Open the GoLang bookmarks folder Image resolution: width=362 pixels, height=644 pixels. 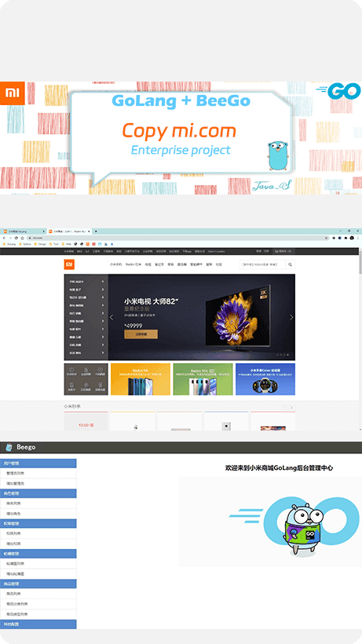click(9, 244)
